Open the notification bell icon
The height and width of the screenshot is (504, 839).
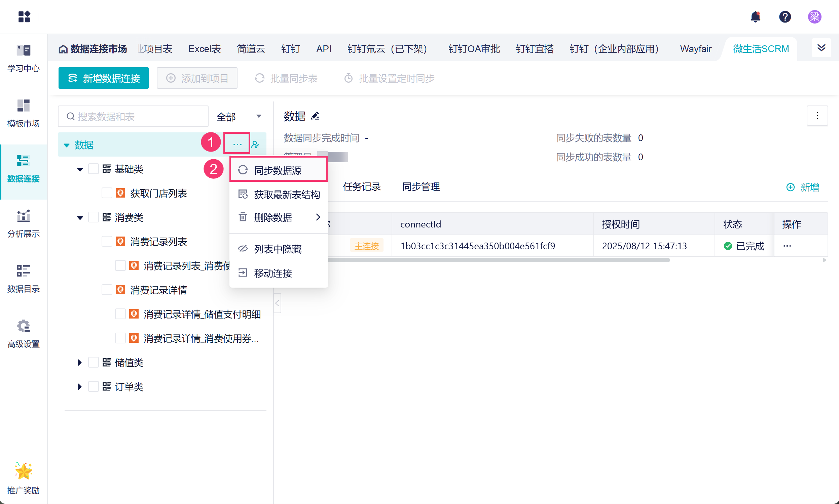[x=755, y=17]
